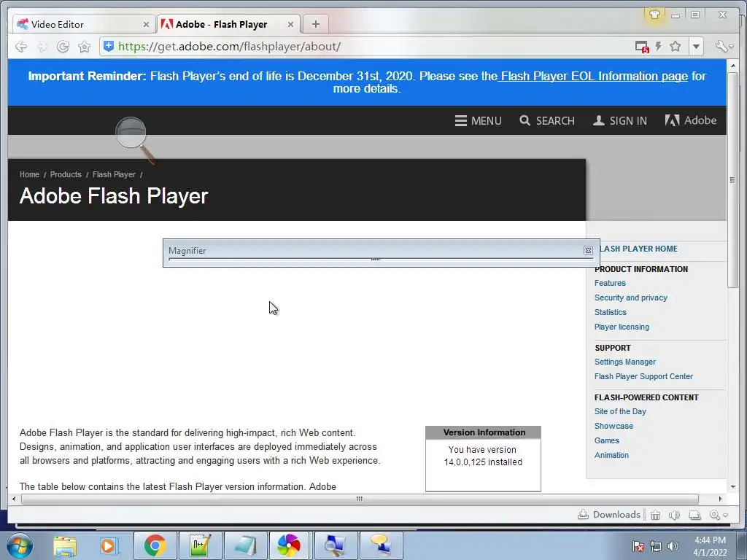The width and height of the screenshot is (747, 560).
Task: Open Windows Explorer from the taskbar
Action: pos(65,545)
